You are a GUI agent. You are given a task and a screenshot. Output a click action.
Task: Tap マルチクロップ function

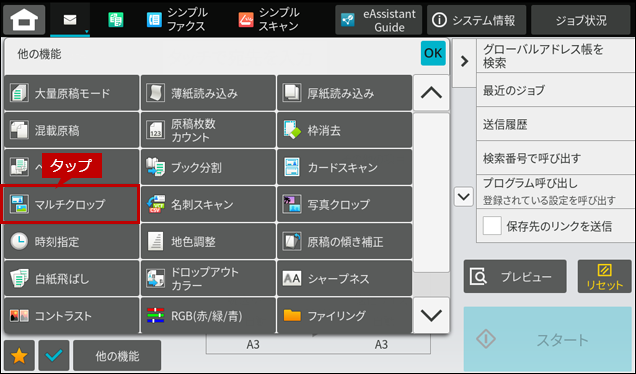coord(71,204)
